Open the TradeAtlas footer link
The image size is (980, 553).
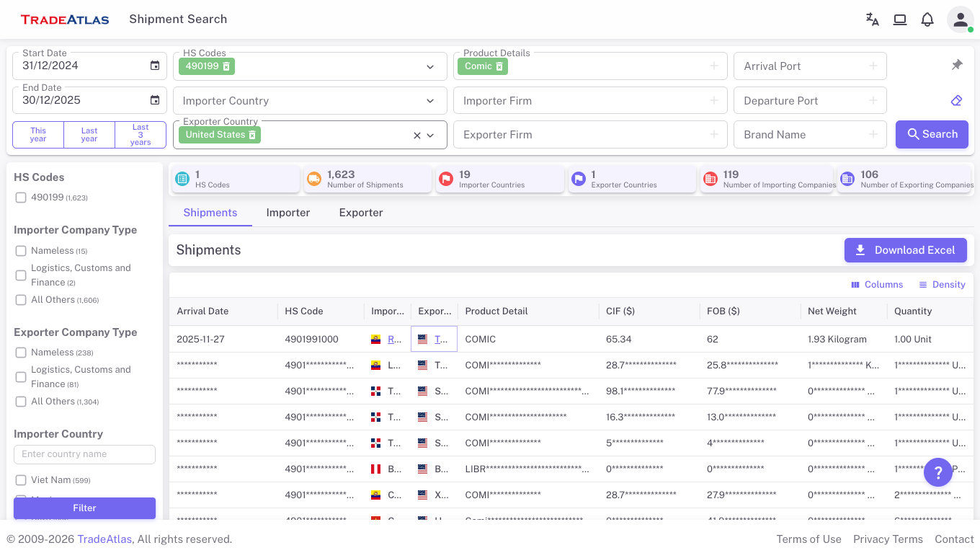tap(104, 539)
